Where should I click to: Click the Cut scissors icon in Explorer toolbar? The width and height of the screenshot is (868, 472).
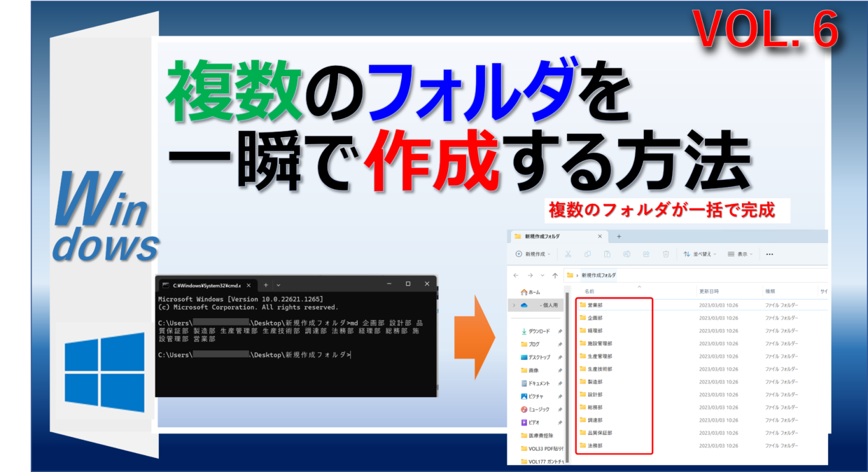tap(568, 254)
